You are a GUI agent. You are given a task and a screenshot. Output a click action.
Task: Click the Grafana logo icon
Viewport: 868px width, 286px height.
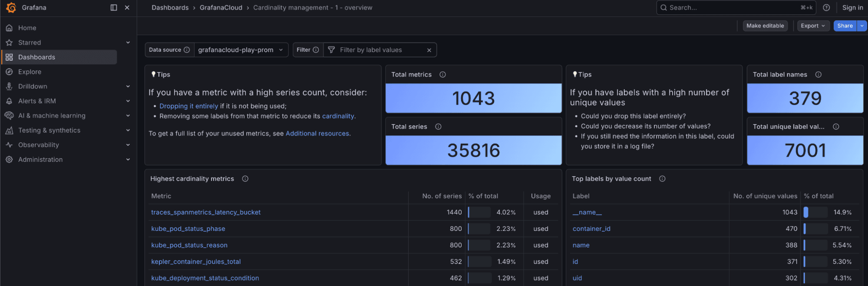(x=11, y=8)
